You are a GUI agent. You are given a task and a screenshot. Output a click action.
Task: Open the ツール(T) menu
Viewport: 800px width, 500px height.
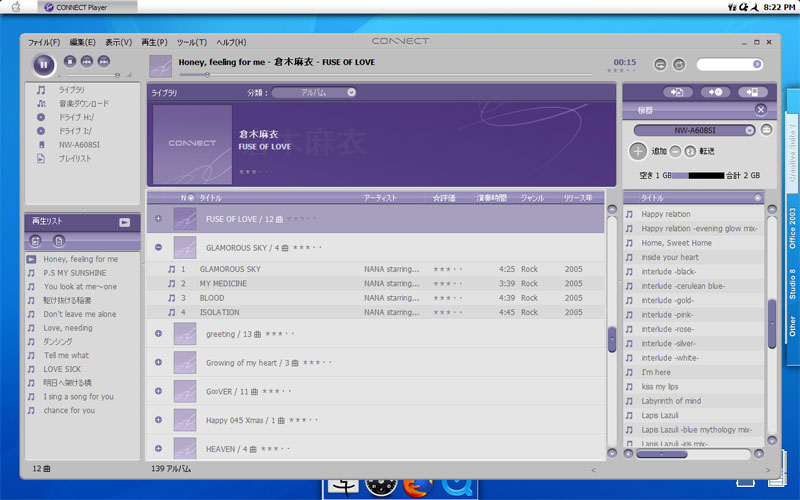click(192, 42)
